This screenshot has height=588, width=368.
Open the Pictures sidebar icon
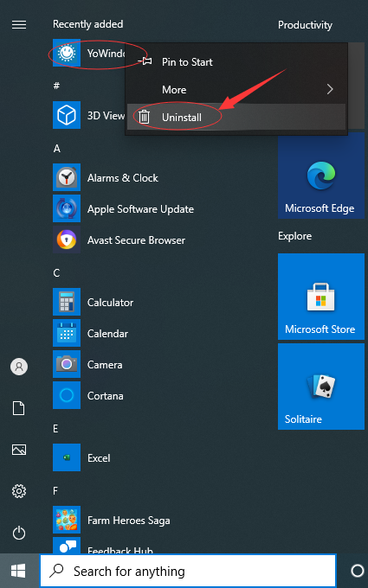pyautogui.click(x=19, y=450)
